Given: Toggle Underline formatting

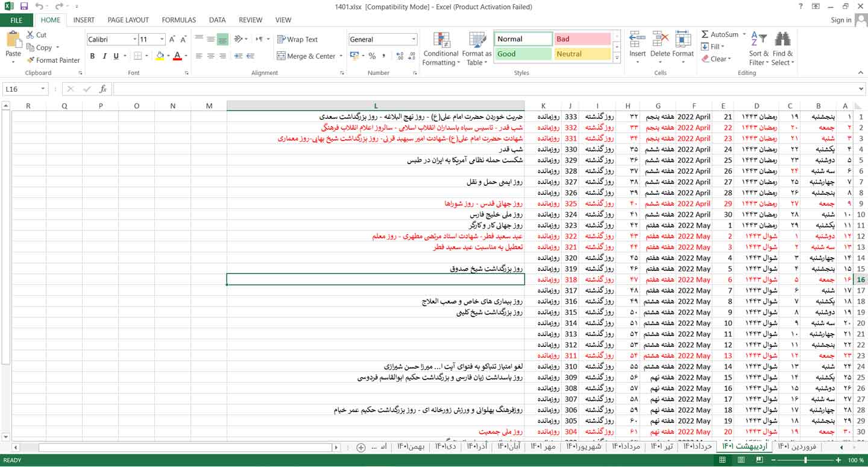Looking at the screenshot, I should (116, 56).
